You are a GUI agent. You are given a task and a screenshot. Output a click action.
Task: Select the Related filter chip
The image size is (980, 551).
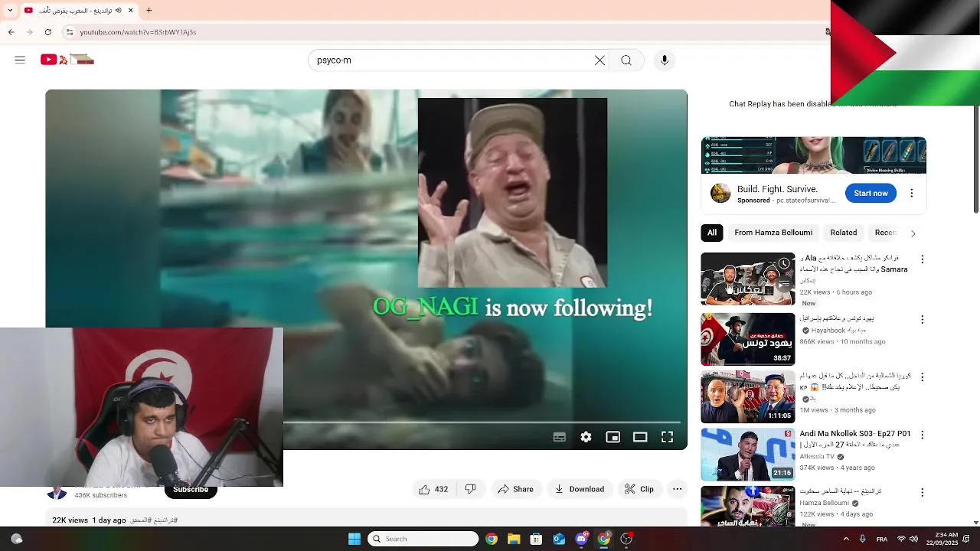pos(844,233)
